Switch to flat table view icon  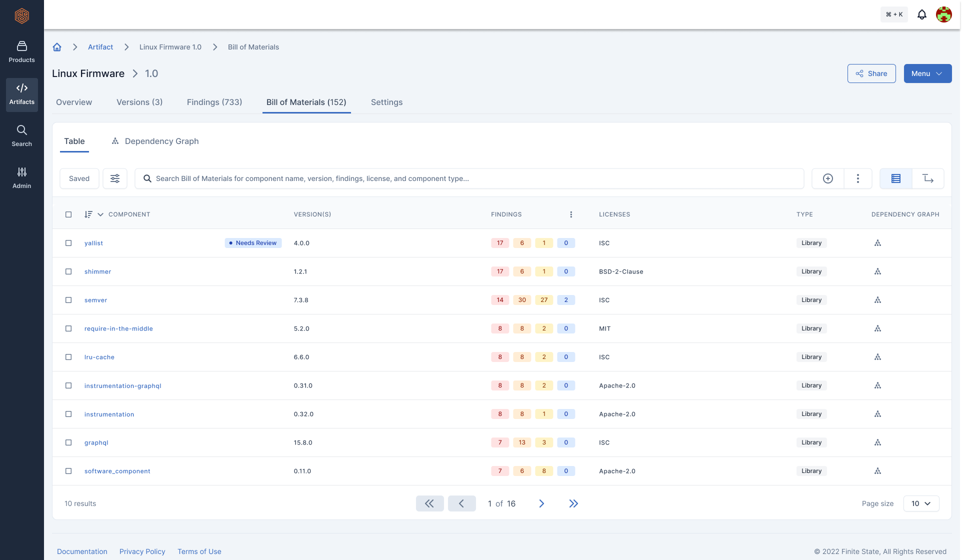click(895, 178)
